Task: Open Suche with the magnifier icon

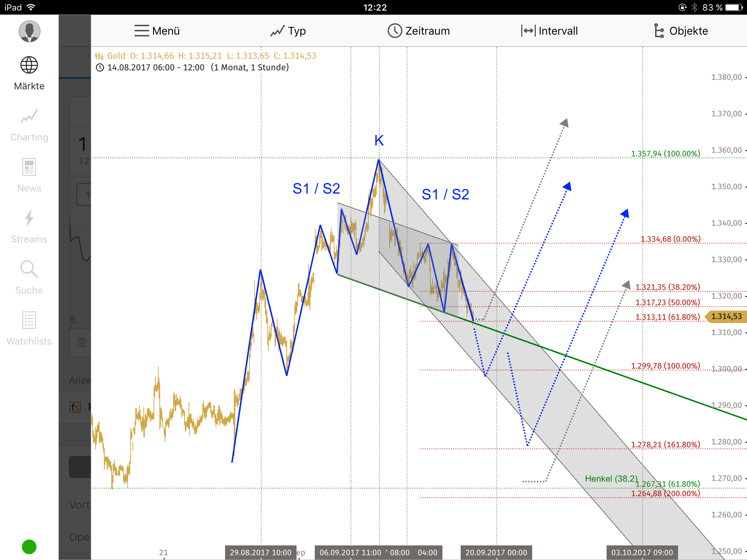Action: (x=28, y=269)
